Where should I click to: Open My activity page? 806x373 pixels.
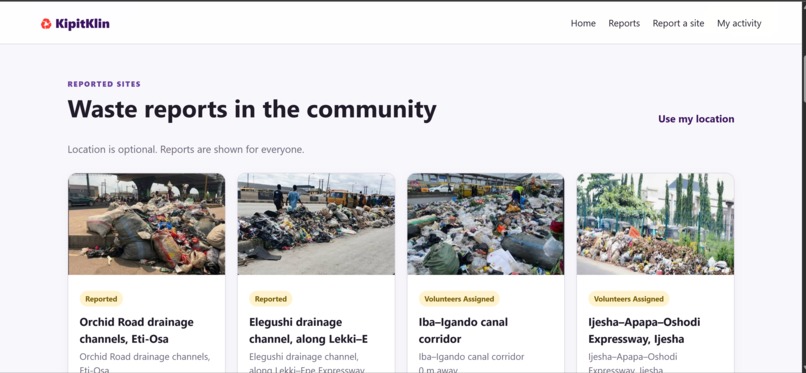739,23
